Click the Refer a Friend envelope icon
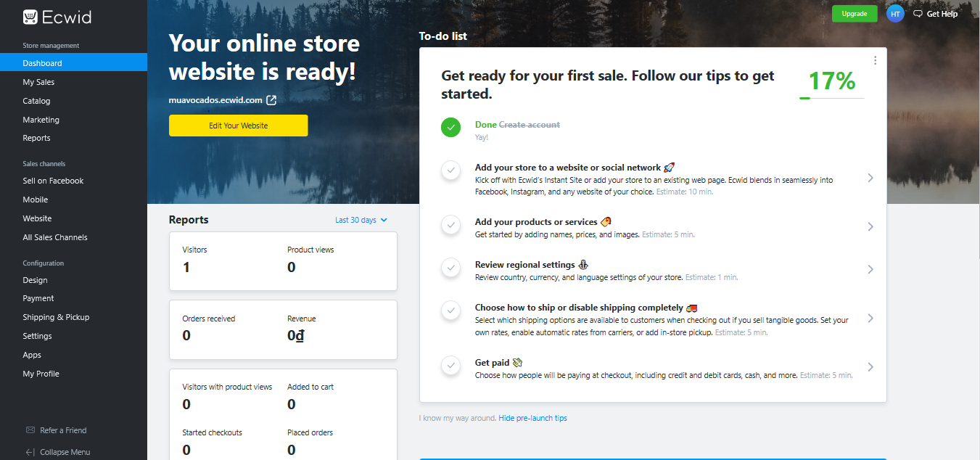This screenshot has width=980, height=460. pos(30,430)
